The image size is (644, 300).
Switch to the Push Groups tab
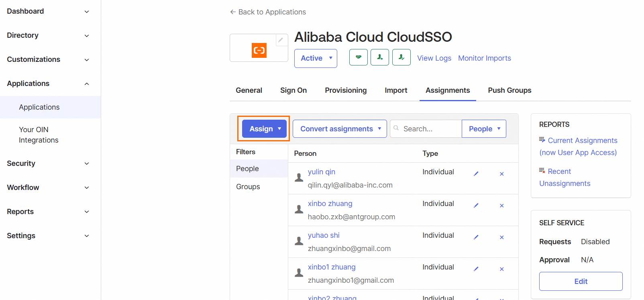[x=509, y=90]
